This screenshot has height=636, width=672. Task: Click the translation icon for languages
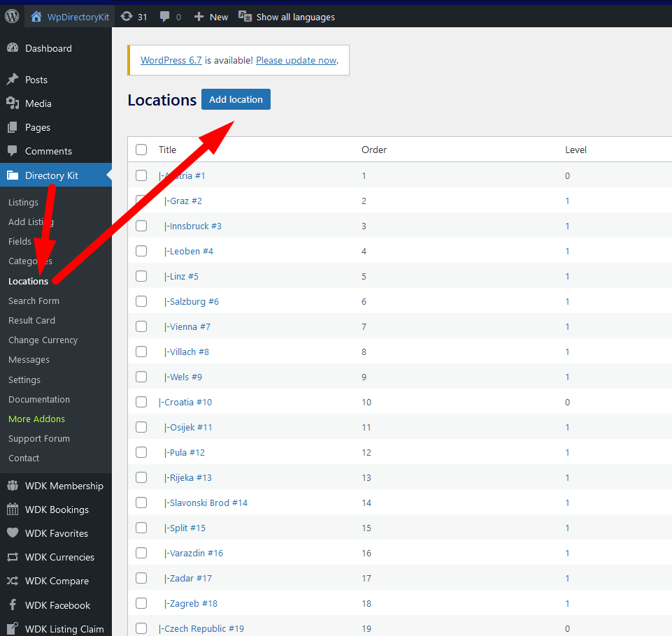coord(245,17)
